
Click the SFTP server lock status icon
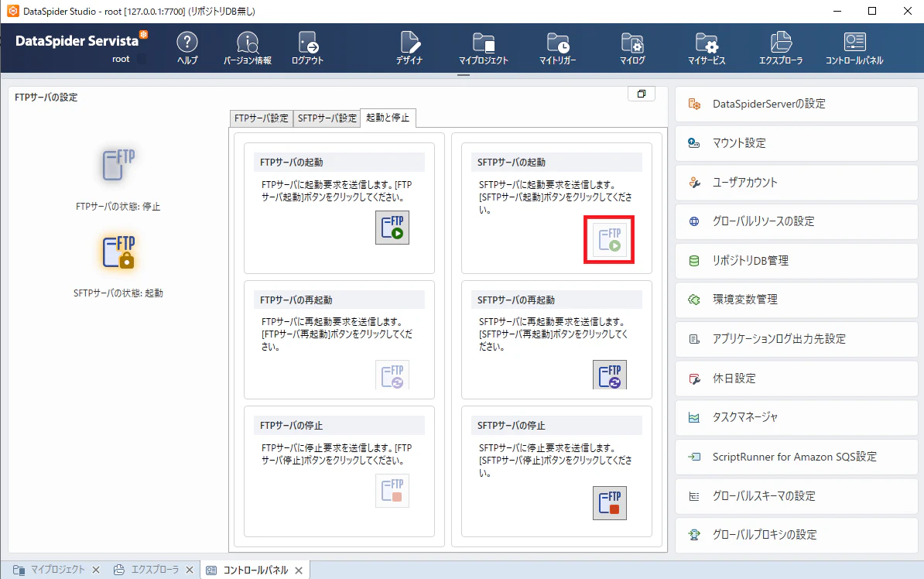[118, 252]
